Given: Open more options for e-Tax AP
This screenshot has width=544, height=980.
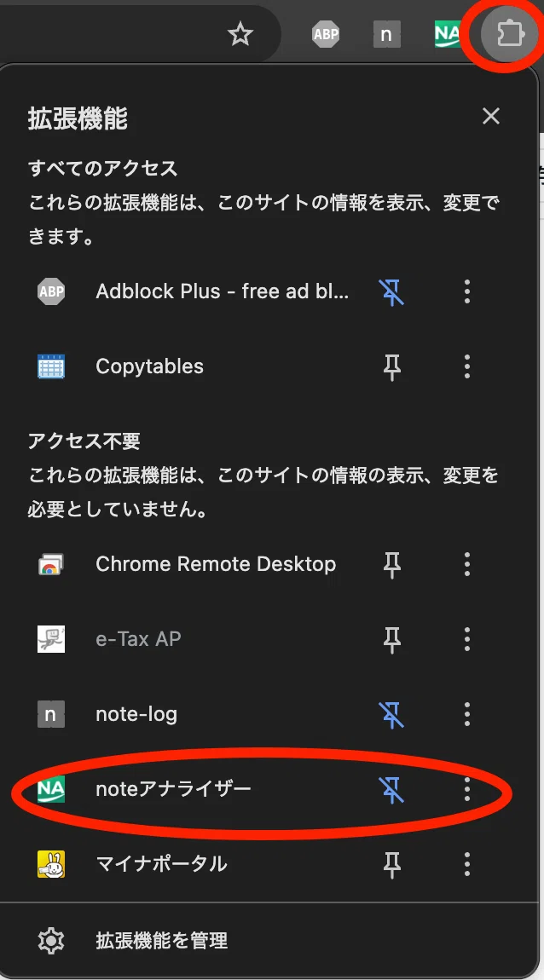Looking at the screenshot, I should click(466, 639).
